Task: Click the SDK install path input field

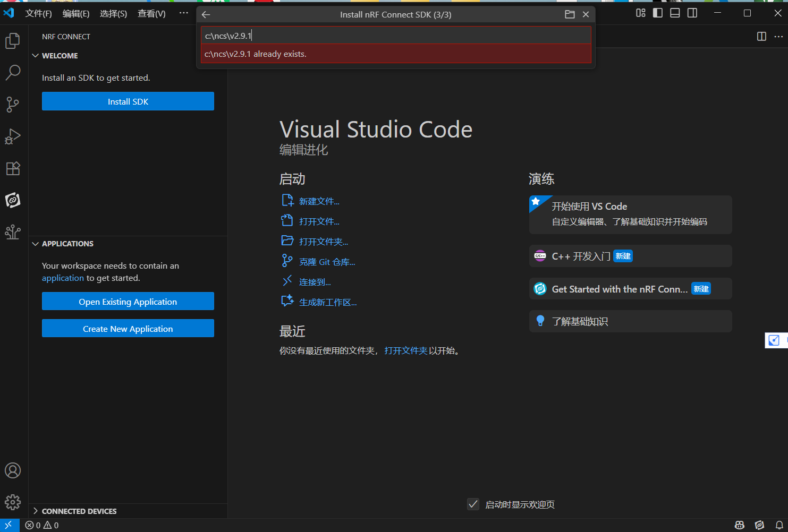Action: [x=396, y=36]
